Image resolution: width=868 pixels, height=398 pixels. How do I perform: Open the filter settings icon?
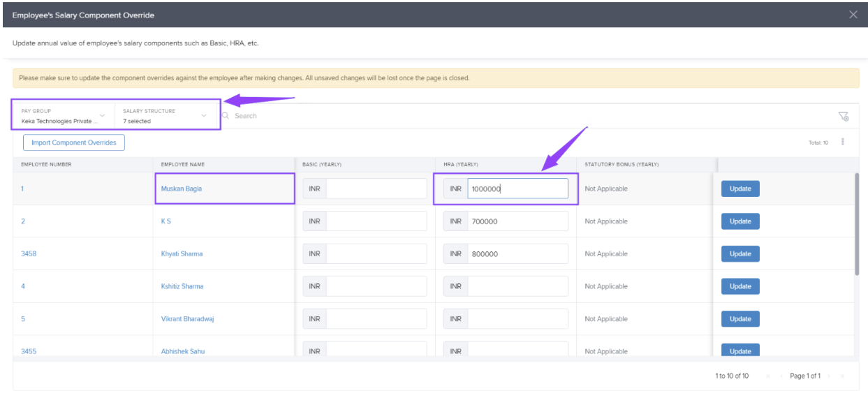[x=843, y=117]
